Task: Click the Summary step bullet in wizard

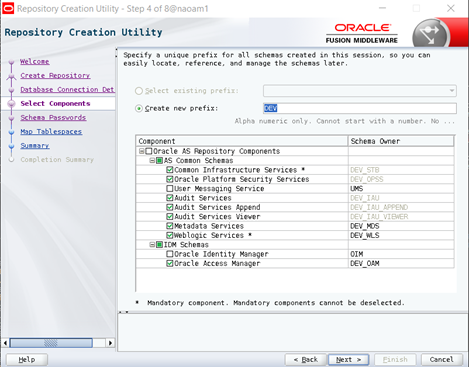Action: pos(12,146)
